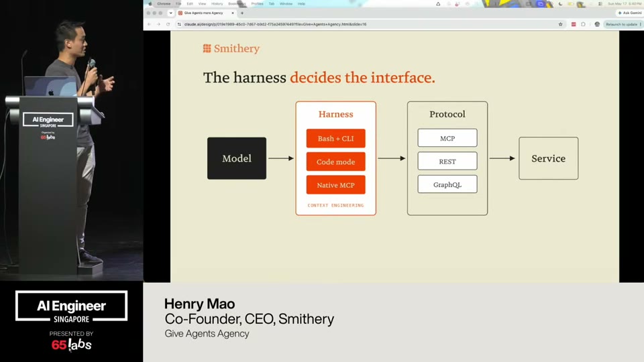Image resolution: width=644 pixels, height=362 pixels.
Task: Open the Chrome profile avatar
Action: pyautogui.click(x=597, y=24)
